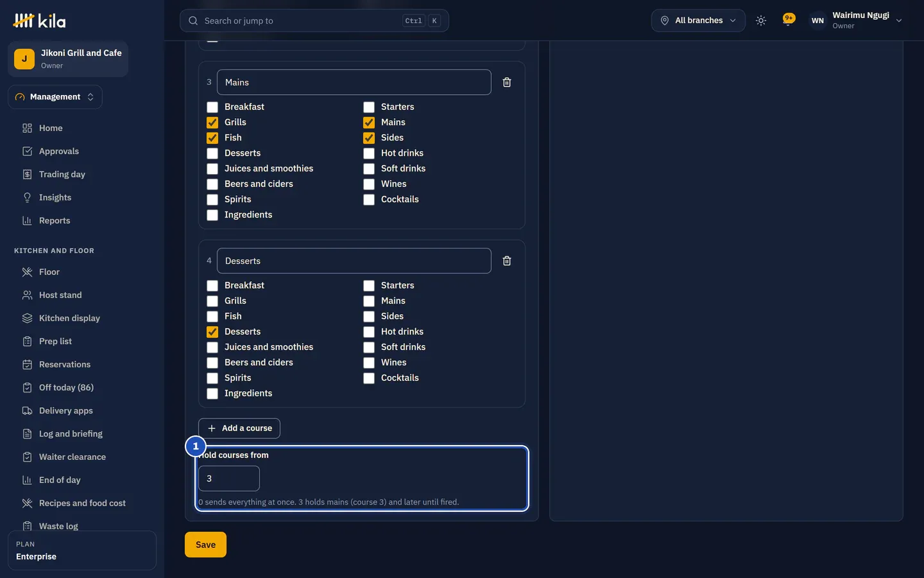Edit the Desserts course name field
The height and width of the screenshot is (578, 924).
(x=354, y=261)
